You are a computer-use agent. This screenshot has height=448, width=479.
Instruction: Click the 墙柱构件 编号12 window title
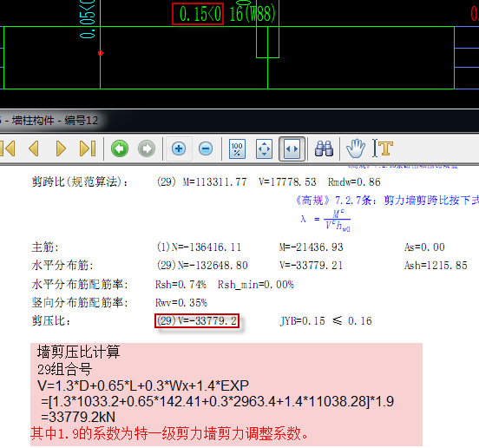point(49,121)
